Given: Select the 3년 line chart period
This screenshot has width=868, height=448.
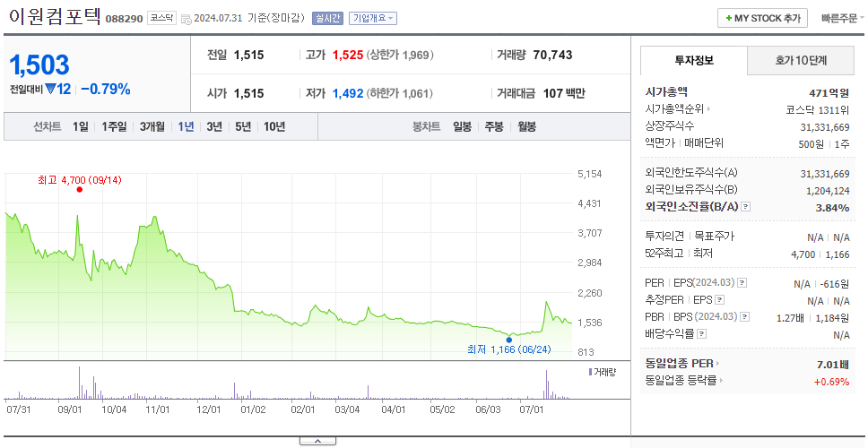Looking at the screenshot, I should [214, 126].
